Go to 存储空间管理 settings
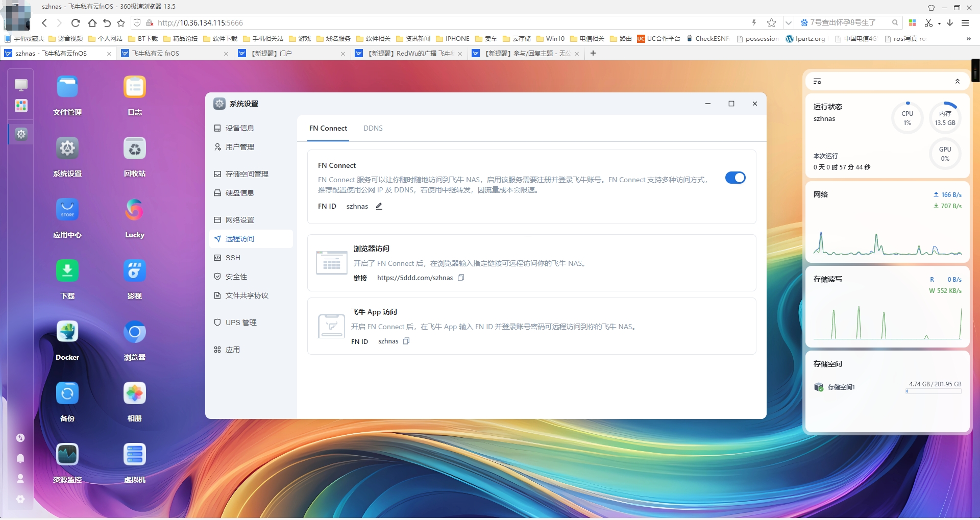Viewport: 980px width, 520px height. click(x=251, y=174)
